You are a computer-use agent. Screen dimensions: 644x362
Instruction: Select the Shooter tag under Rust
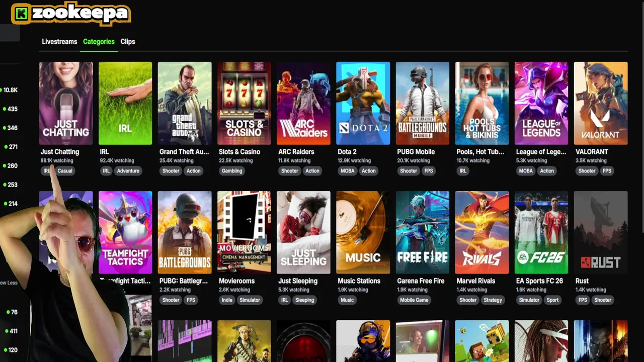coord(603,300)
